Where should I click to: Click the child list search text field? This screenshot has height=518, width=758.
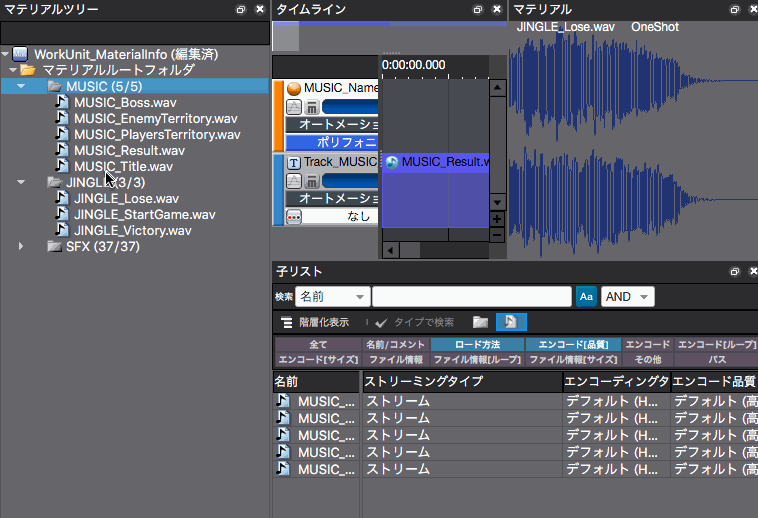click(471, 297)
